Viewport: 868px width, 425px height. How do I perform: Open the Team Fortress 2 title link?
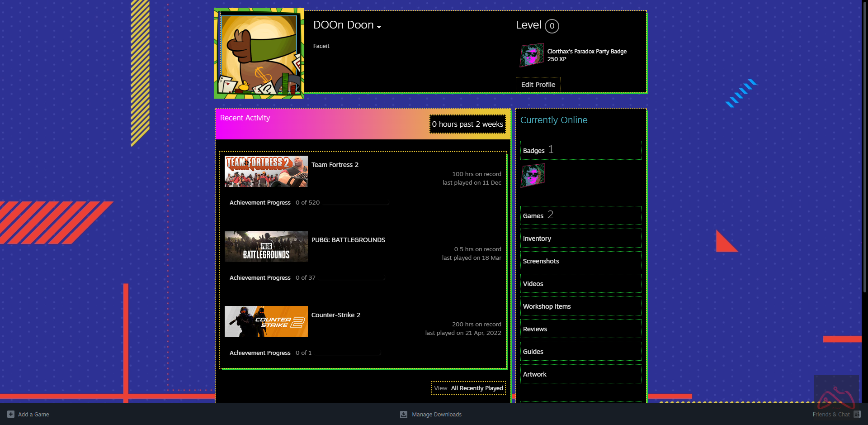tap(335, 165)
